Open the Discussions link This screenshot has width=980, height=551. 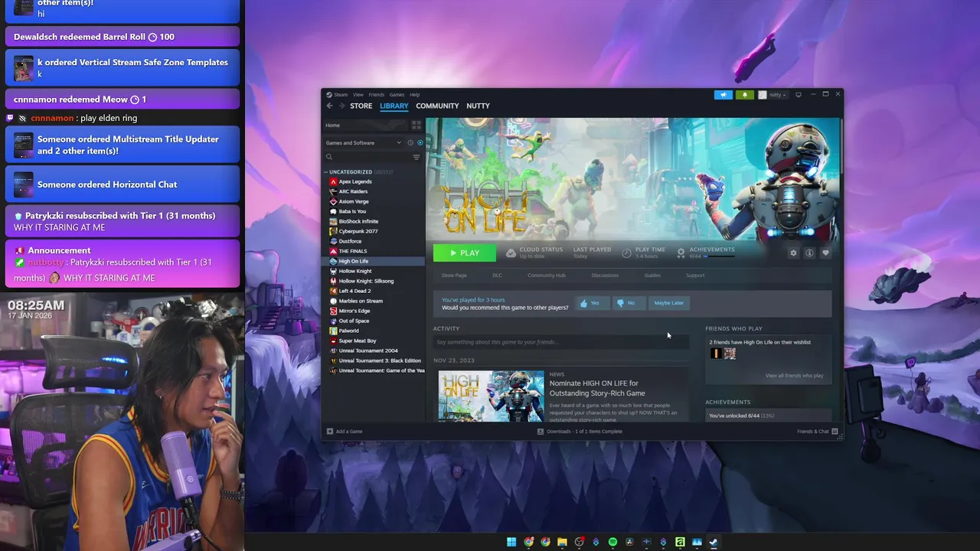(x=605, y=275)
